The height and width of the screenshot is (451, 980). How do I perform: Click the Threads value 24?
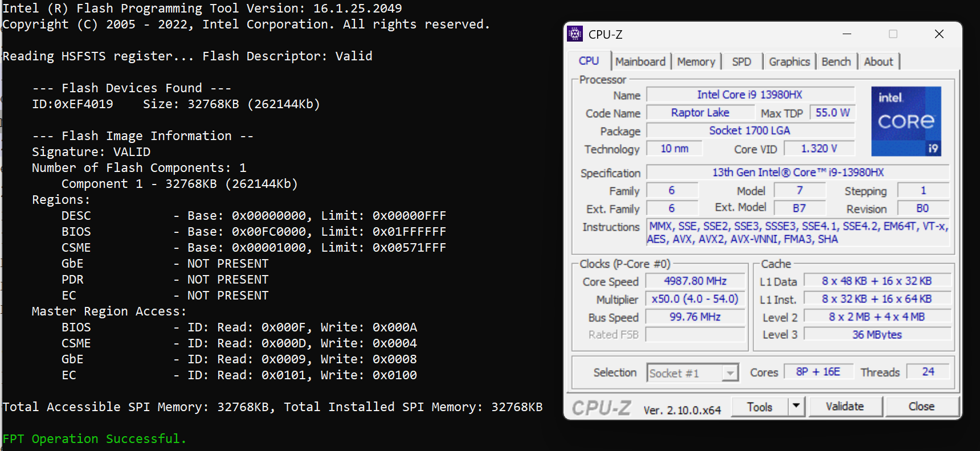click(928, 371)
